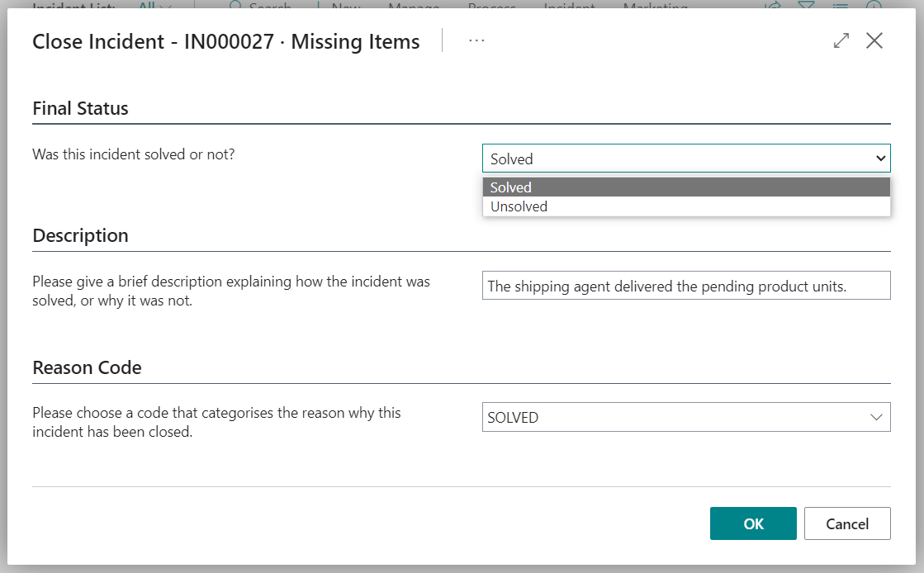Click the incident description text field
Viewport: 924px width, 573px height.
(x=685, y=285)
